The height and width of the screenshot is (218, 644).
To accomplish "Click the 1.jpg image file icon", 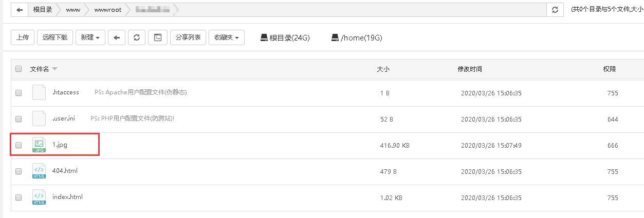I will (x=39, y=145).
